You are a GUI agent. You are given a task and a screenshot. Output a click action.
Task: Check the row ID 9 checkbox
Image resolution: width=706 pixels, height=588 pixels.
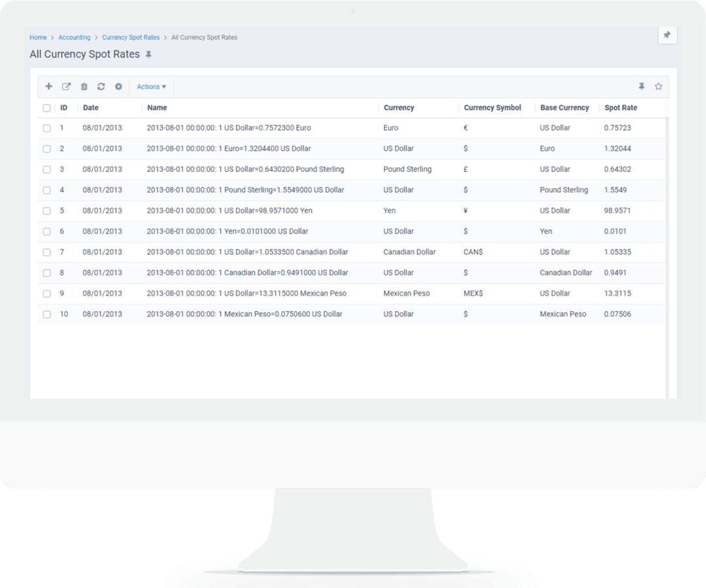point(47,294)
